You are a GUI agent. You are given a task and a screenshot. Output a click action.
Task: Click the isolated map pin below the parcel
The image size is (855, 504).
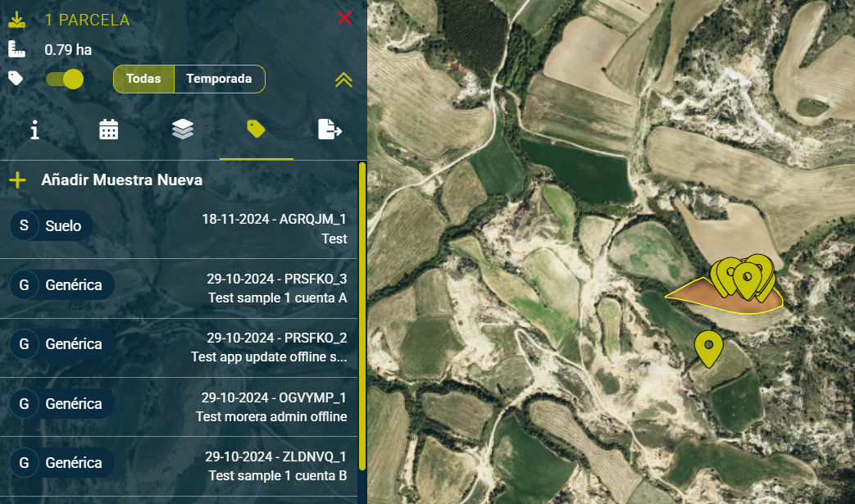708,348
